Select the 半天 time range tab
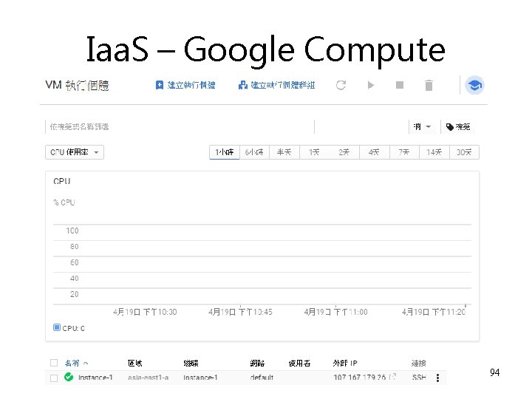532x399 pixels. (284, 152)
